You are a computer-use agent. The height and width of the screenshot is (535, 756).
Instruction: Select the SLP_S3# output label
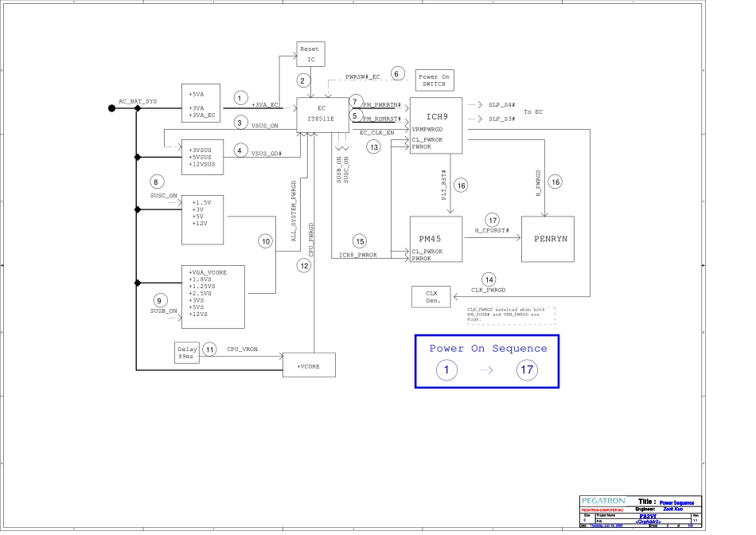(502, 119)
